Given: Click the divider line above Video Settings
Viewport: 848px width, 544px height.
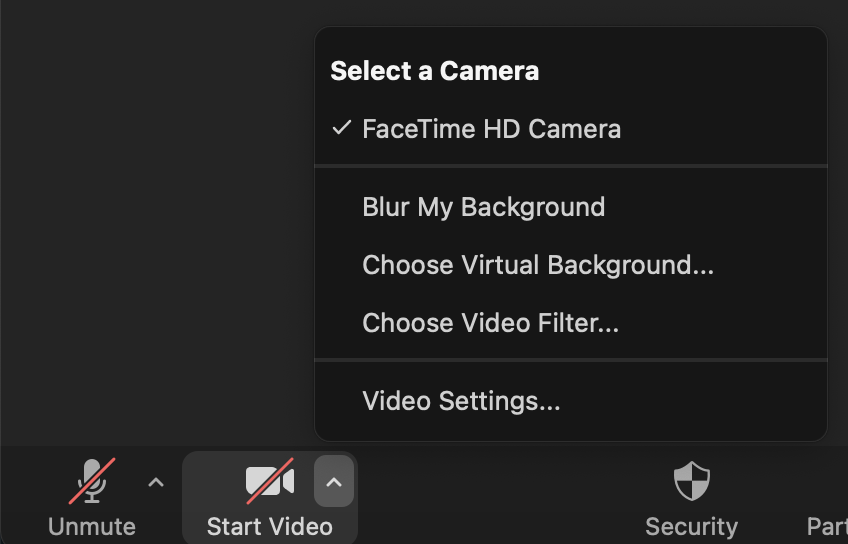Looking at the screenshot, I should (x=571, y=360).
